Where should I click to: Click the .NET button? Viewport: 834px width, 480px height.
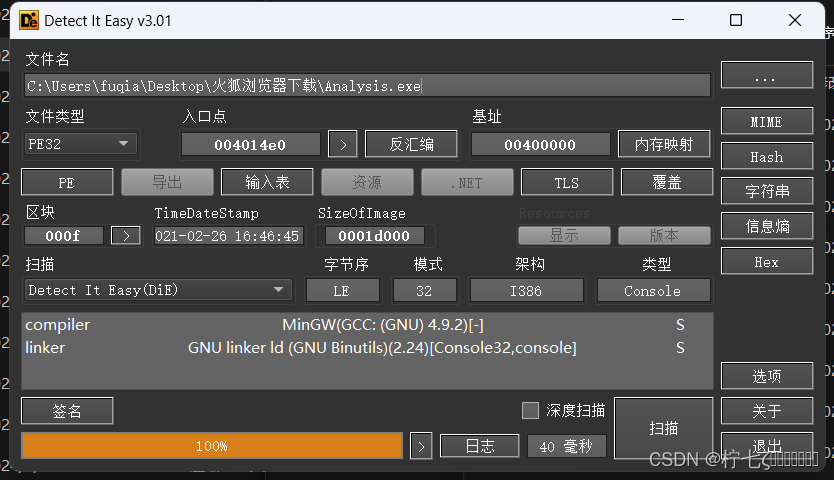467,182
